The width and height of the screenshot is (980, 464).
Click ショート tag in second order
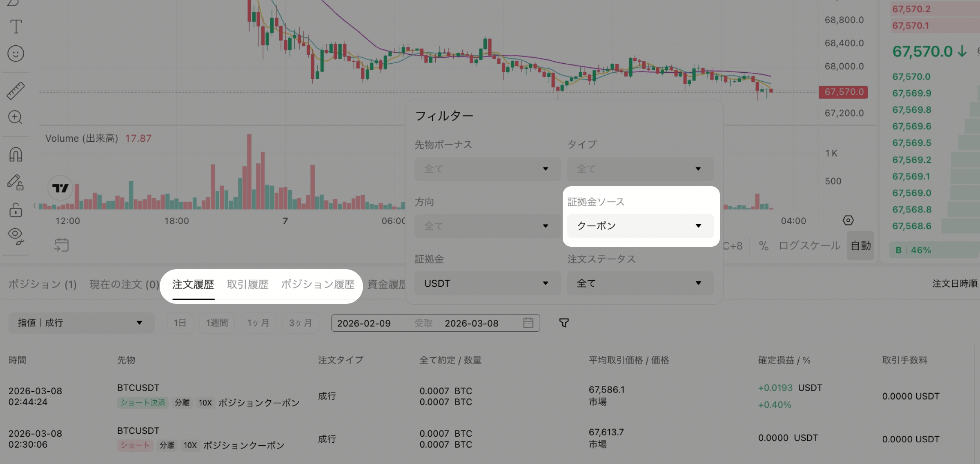pos(135,445)
